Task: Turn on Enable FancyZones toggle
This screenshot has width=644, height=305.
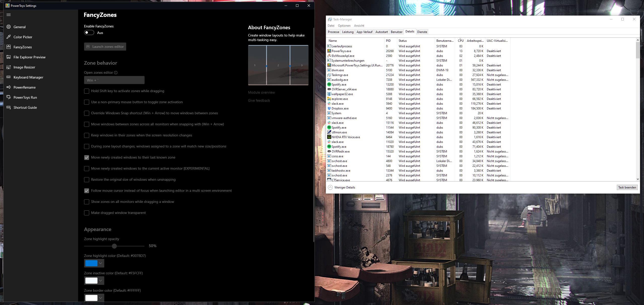Action: [89, 33]
